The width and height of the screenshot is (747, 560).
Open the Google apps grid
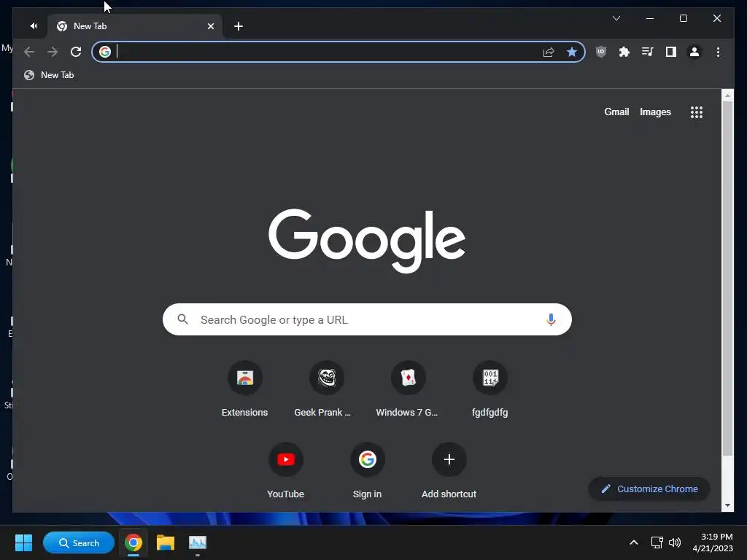[697, 112]
